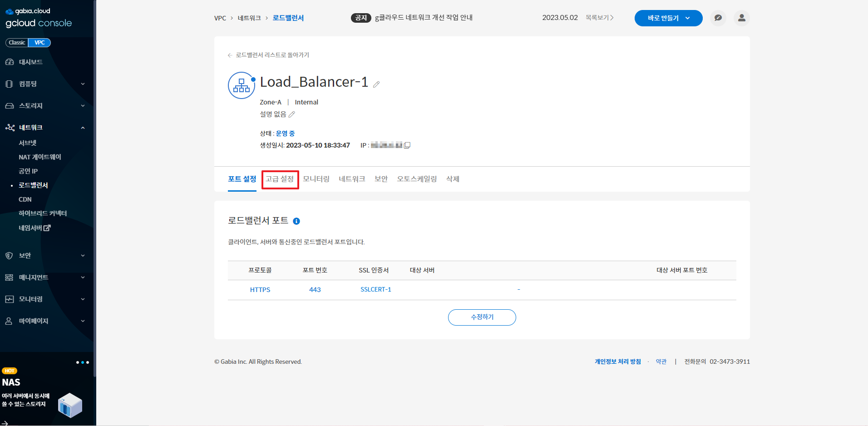868x426 pixels.
Task: Expand the 마이페이지 sidebar section
Action: pyautogui.click(x=45, y=321)
